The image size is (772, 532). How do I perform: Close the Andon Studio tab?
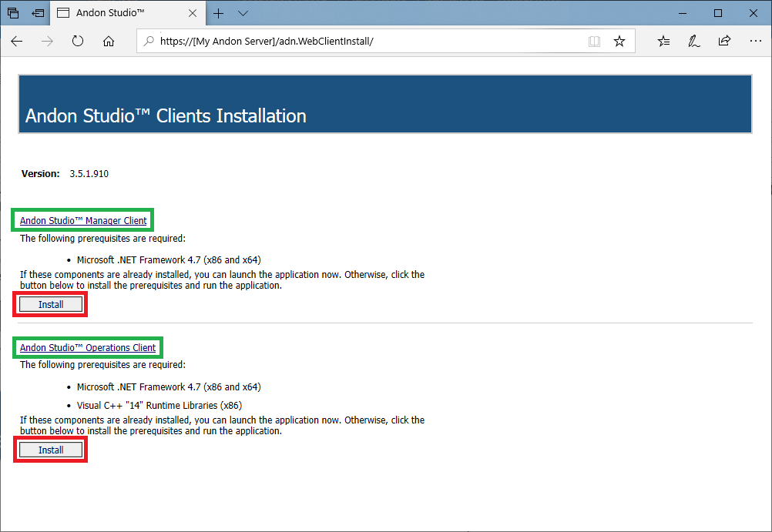[193, 13]
